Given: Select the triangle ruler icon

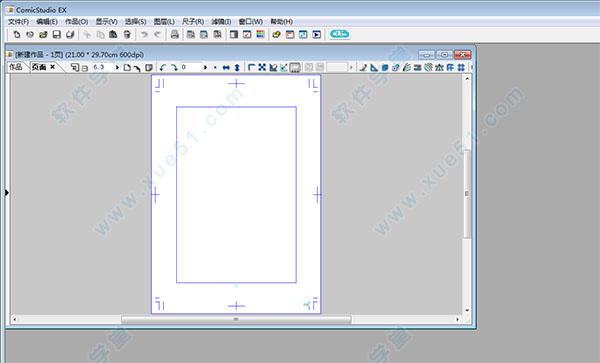Looking at the screenshot, I should pyautogui.click(x=374, y=68).
